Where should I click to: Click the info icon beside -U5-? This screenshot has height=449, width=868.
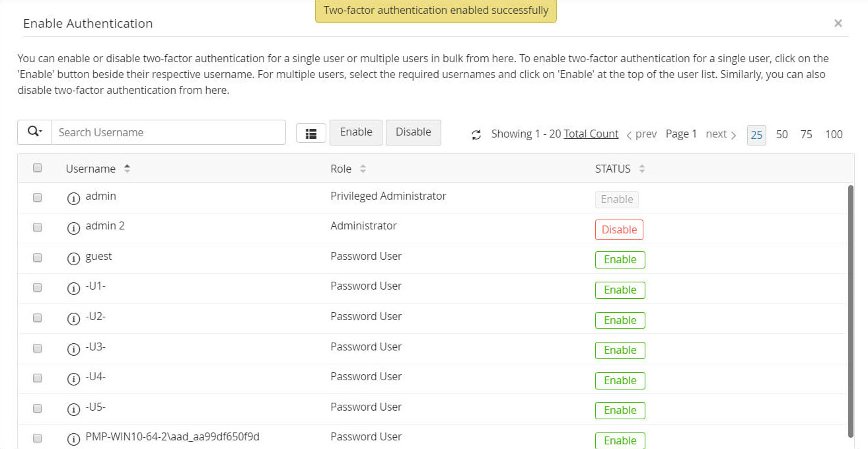pyautogui.click(x=74, y=409)
